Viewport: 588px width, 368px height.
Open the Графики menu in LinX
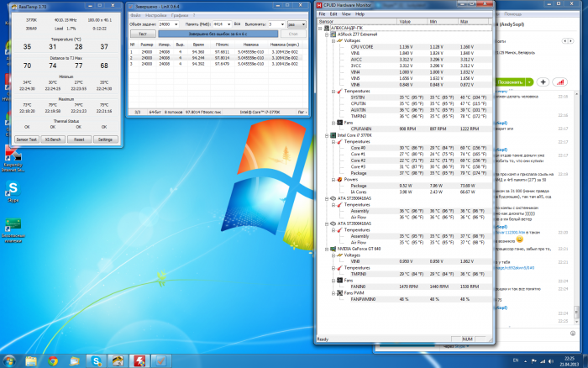(180, 15)
